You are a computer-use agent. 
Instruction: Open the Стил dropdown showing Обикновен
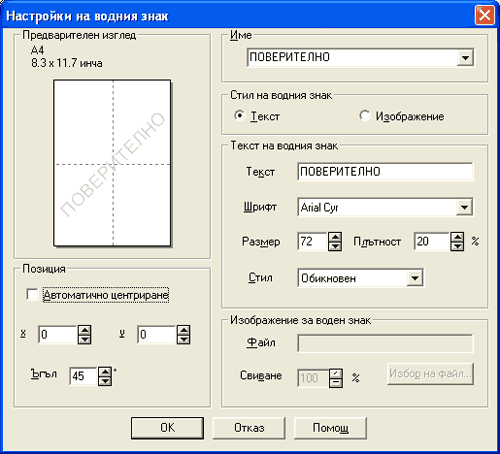tap(415, 278)
